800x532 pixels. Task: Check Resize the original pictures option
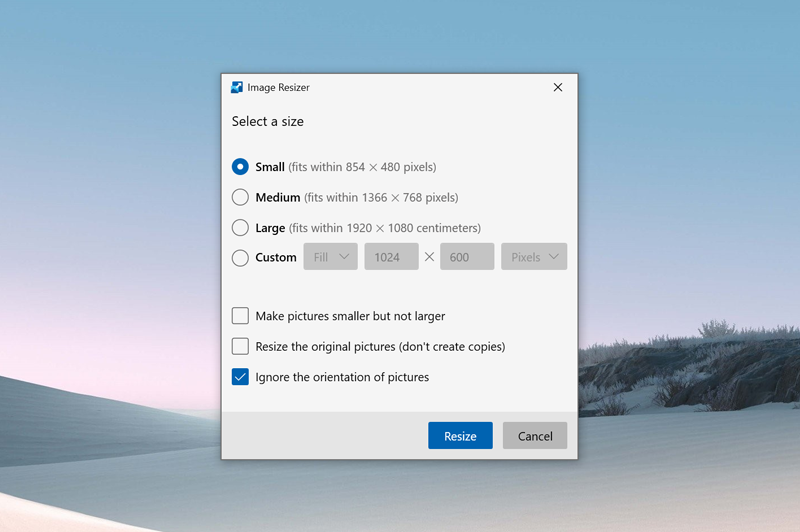240,346
